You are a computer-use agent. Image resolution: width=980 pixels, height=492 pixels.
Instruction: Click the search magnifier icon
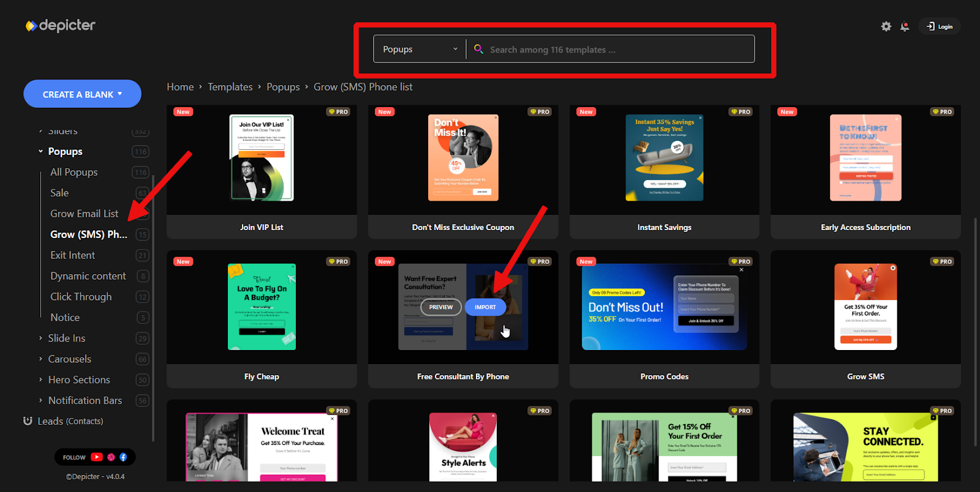(x=478, y=49)
